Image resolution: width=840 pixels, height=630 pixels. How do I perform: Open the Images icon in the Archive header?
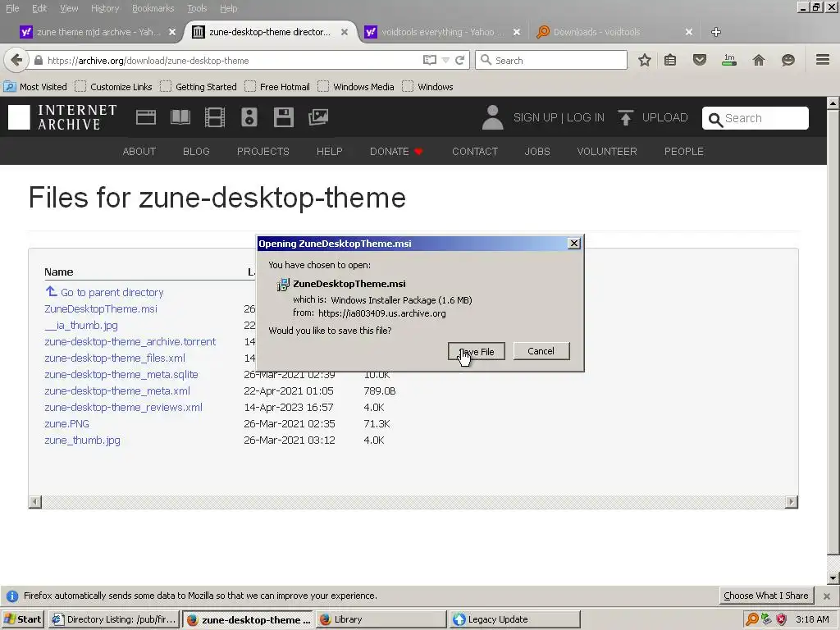pyautogui.click(x=318, y=117)
